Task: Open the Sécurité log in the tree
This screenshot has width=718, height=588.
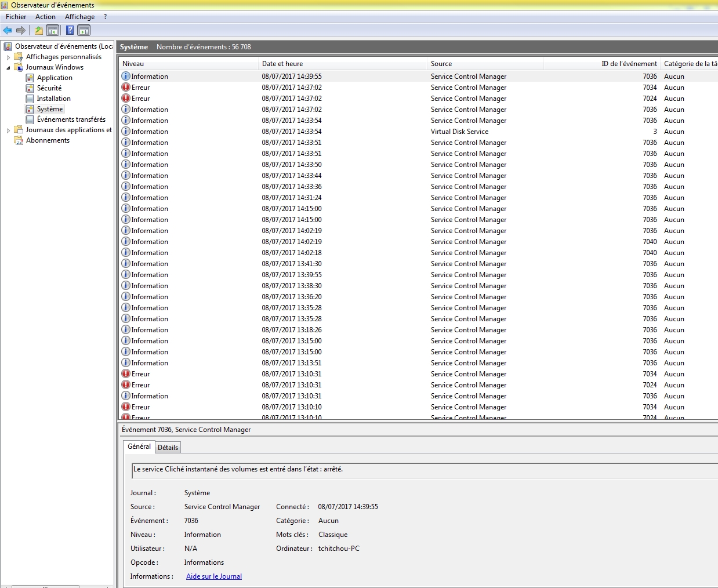Action: pos(49,88)
